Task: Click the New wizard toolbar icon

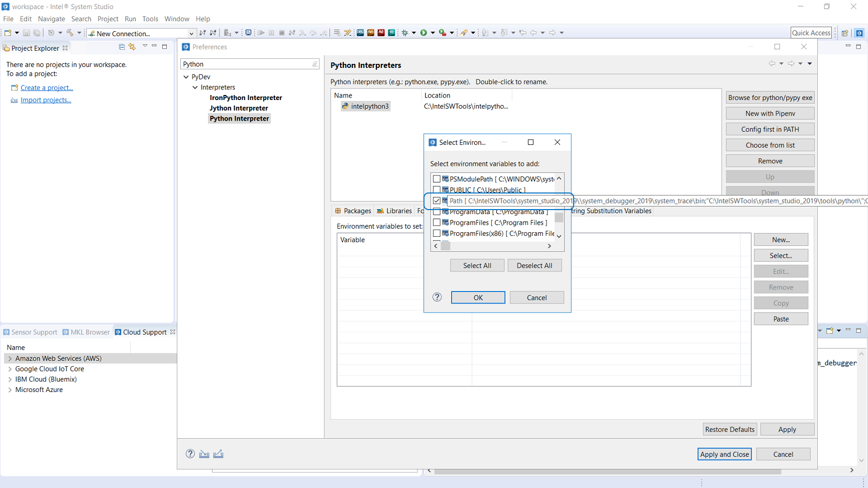Action: tap(8, 33)
